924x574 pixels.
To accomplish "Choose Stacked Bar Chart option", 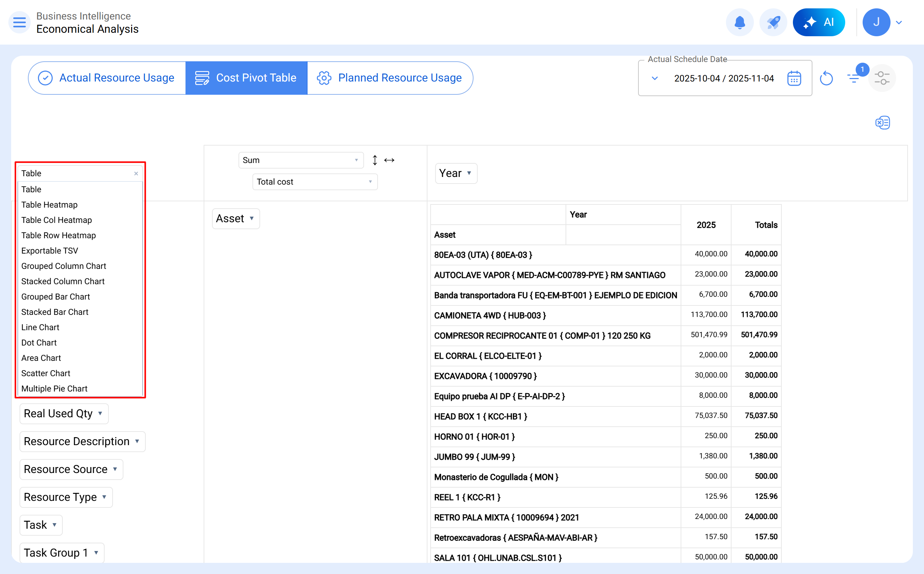I will tap(55, 312).
